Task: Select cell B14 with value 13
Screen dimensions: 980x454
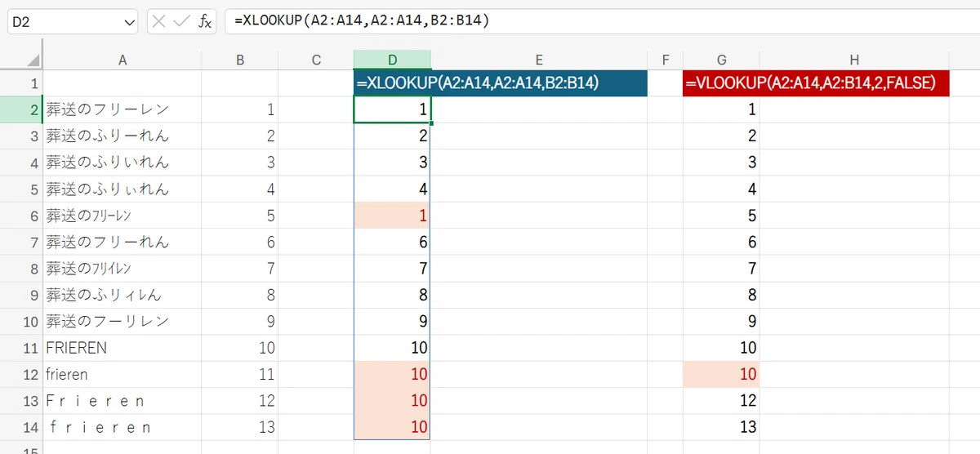Action: pyautogui.click(x=240, y=427)
